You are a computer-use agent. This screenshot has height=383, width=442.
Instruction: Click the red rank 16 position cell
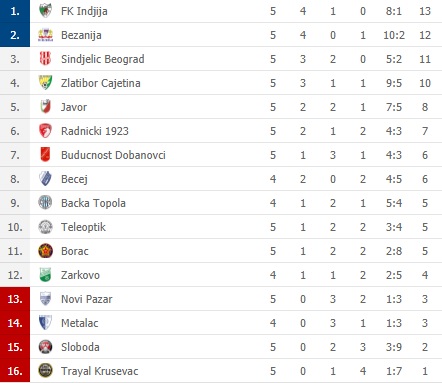[15, 370]
